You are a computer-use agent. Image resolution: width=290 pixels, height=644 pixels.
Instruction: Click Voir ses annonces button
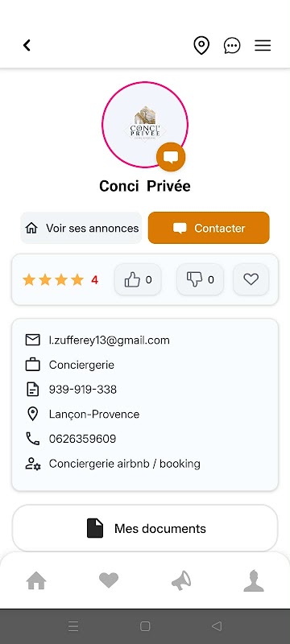tap(81, 228)
